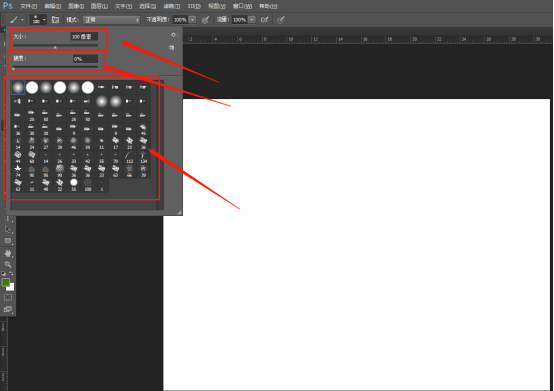This screenshot has width=554, height=391.
Task: Open the 文件 (File) menu
Action: click(29, 6)
